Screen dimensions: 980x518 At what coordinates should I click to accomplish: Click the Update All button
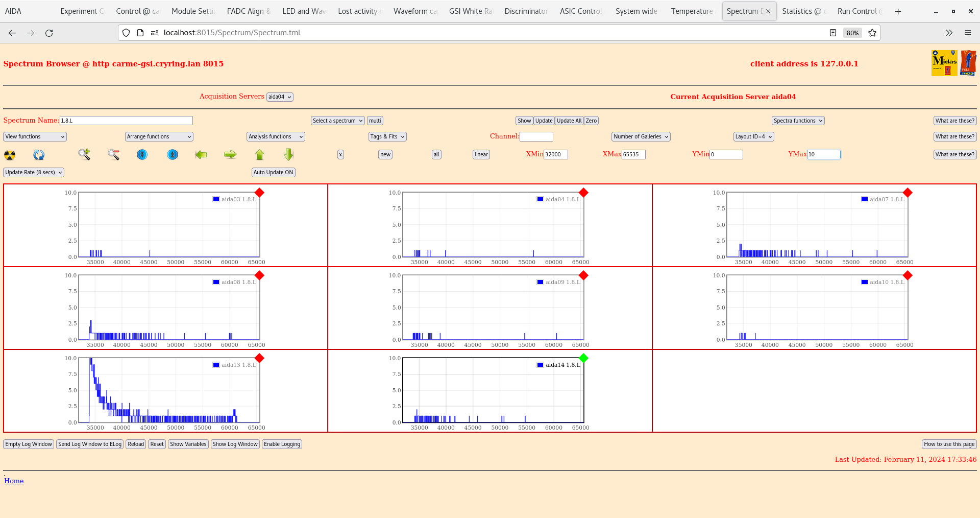(x=569, y=121)
